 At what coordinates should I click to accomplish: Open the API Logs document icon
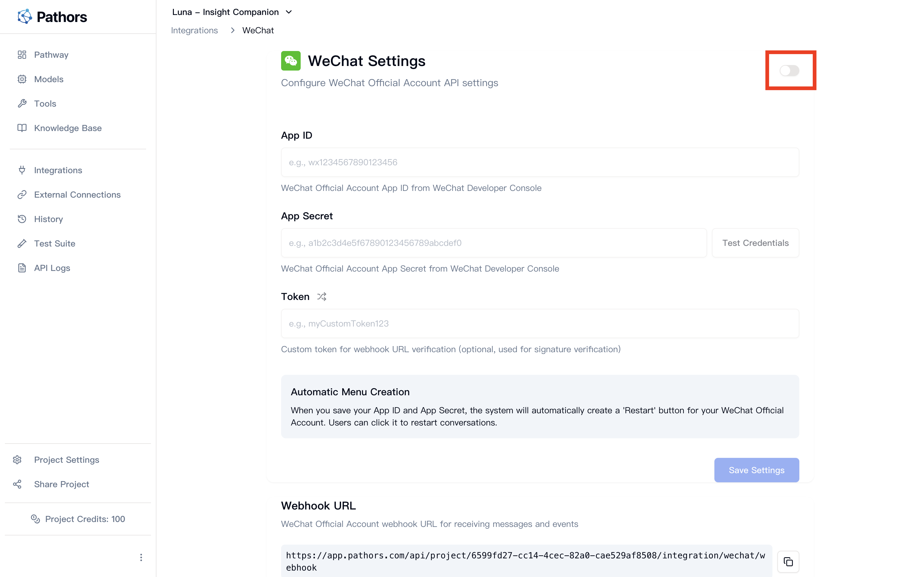coord(22,268)
